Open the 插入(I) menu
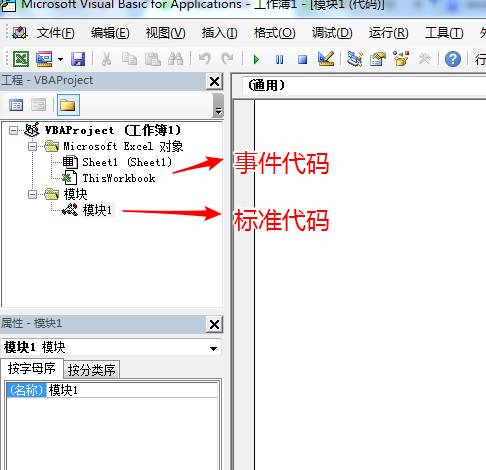This screenshot has height=470, width=486. tap(219, 33)
